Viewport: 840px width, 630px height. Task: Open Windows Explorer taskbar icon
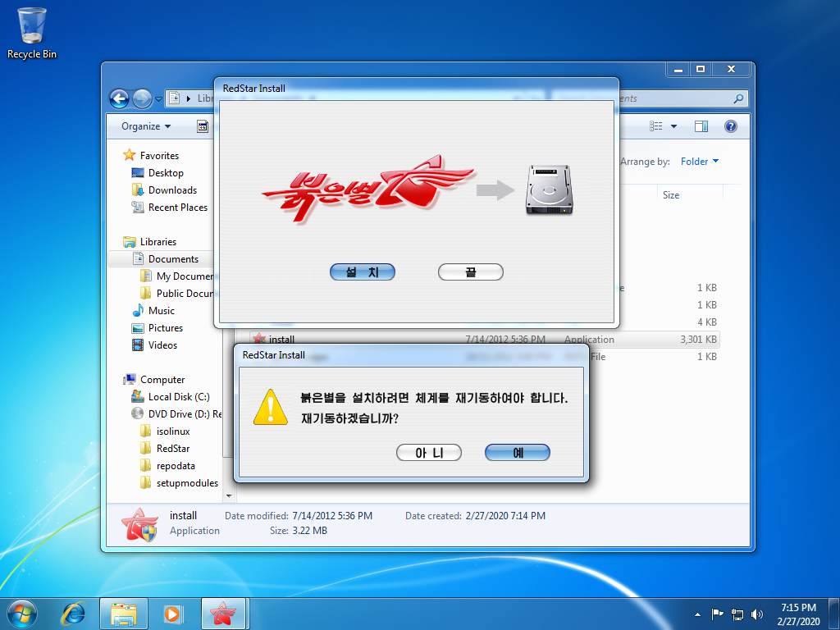click(x=124, y=614)
